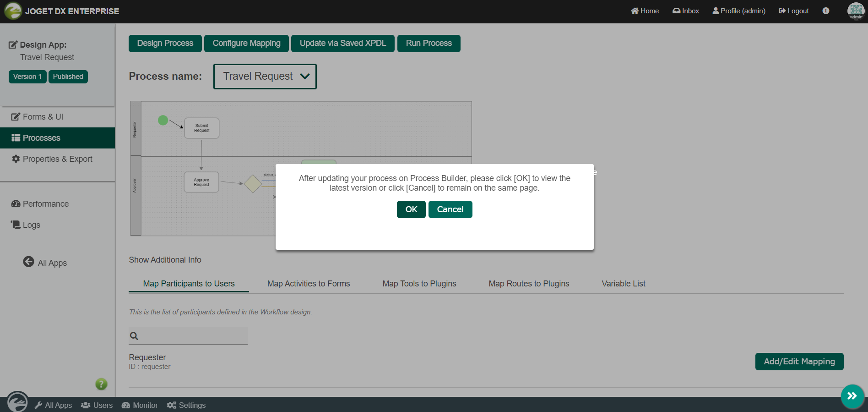Open the admin avatar in top right

(x=856, y=11)
